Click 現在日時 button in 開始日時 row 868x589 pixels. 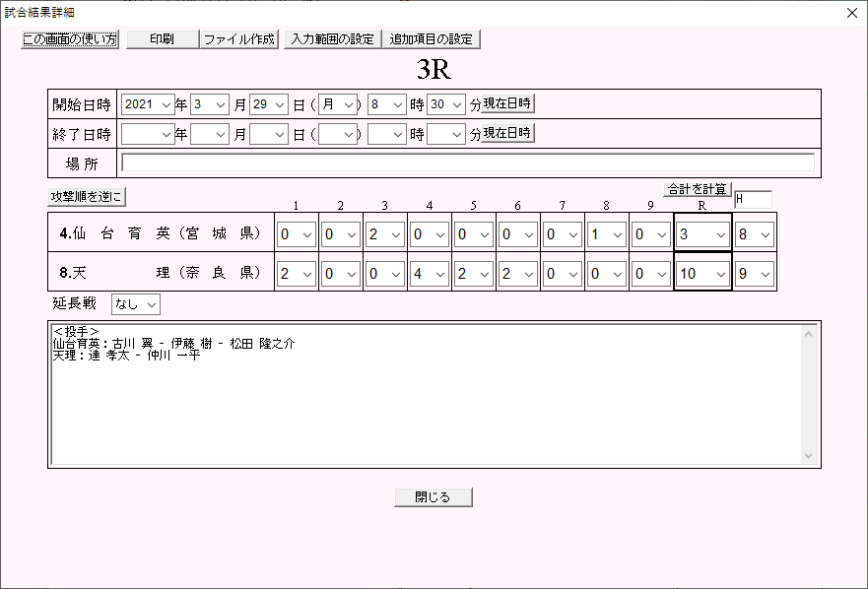(507, 103)
